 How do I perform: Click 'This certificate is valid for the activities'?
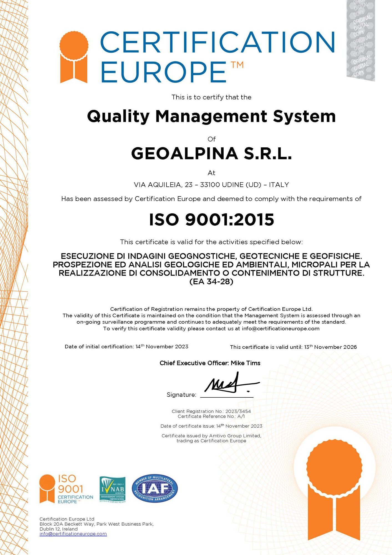211,242
